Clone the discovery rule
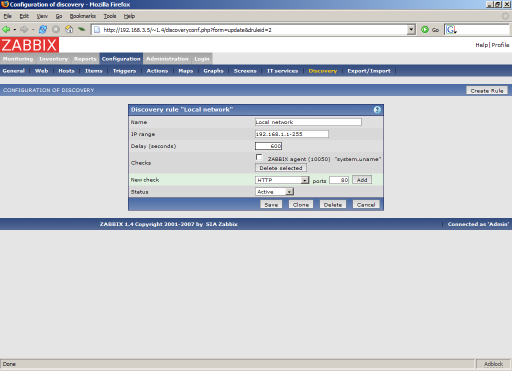Image resolution: width=512 pixels, height=371 pixels. click(x=301, y=205)
